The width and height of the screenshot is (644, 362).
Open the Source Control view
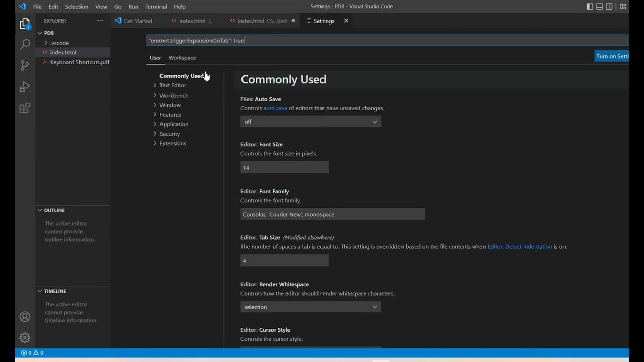25,66
